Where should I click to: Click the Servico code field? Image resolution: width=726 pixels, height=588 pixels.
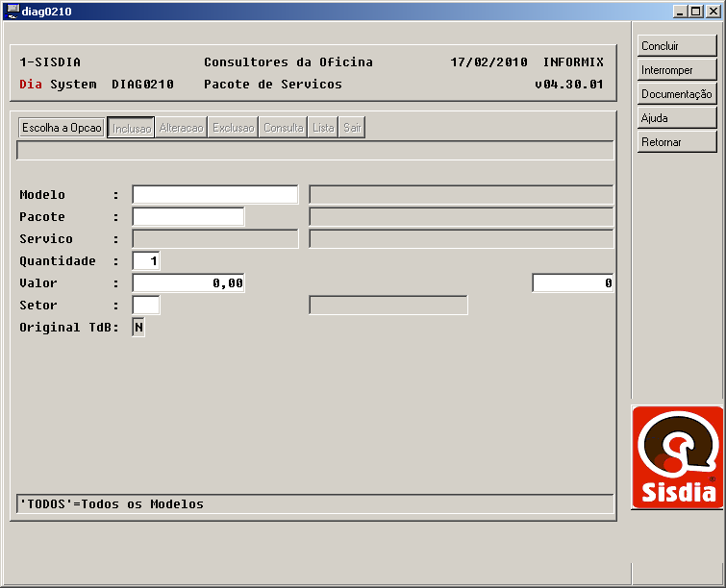pyautogui.click(x=215, y=239)
